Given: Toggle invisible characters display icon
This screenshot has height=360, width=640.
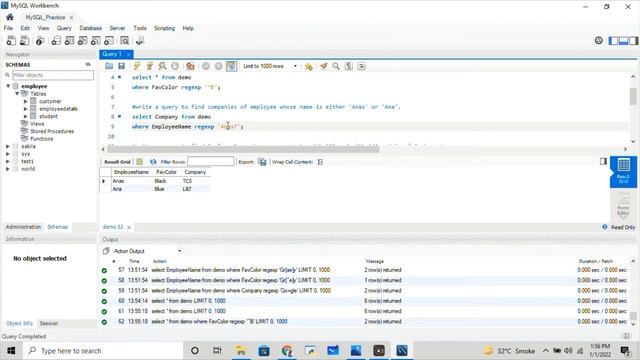Looking at the screenshot, I should (x=349, y=66).
